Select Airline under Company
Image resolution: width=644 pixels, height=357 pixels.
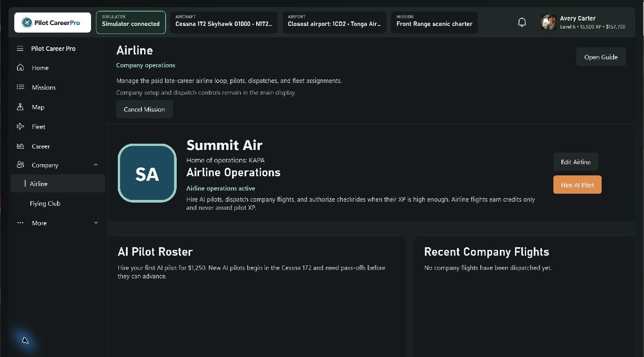[58, 184]
